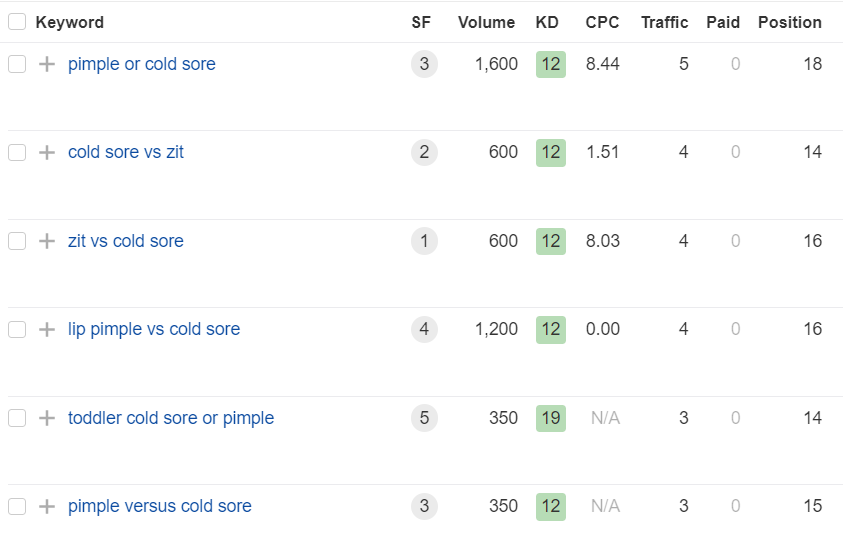The image size is (843, 547).
Task: Sort by the Position column header
Action: click(789, 22)
